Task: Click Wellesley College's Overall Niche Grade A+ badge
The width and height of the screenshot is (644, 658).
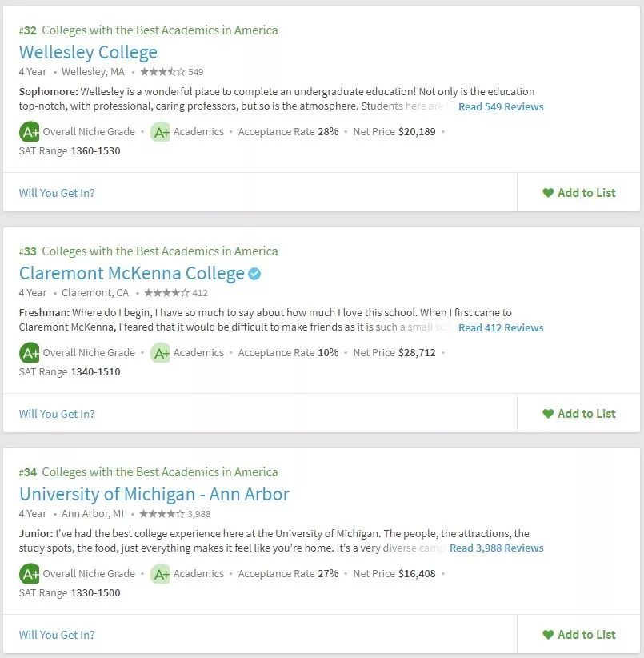Action: pyautogui.click(x=30, y=131)
